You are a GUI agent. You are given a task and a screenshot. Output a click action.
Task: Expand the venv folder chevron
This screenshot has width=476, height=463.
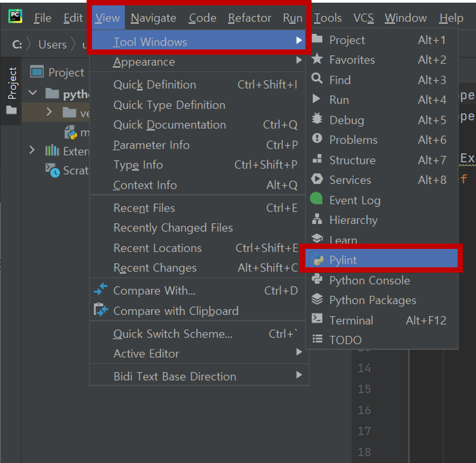pos(49,112)
